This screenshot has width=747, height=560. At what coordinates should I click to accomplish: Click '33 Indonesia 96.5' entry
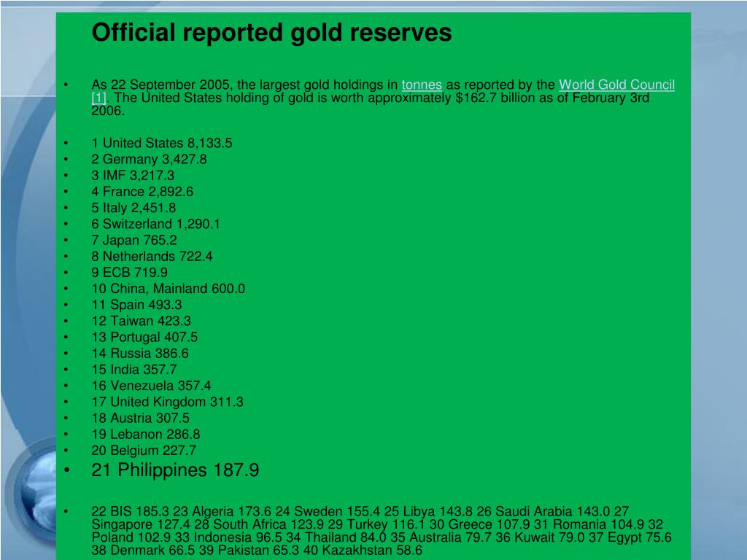(x=228, y=537)
